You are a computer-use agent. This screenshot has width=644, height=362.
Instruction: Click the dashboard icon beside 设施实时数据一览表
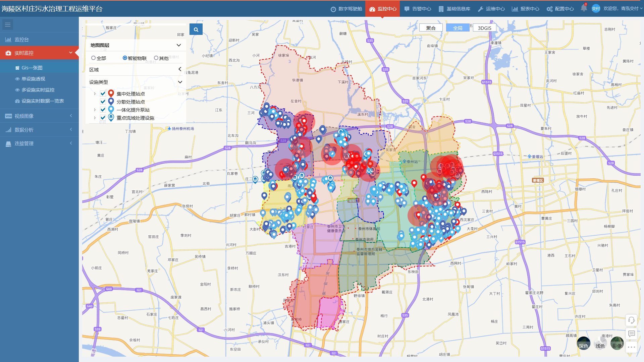(x=17, y=101)
